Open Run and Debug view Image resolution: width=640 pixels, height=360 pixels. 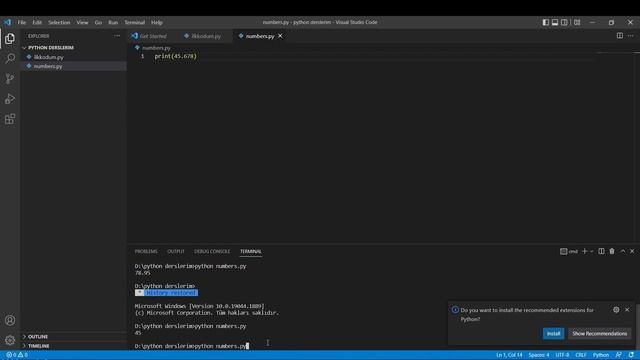(10, 98)
